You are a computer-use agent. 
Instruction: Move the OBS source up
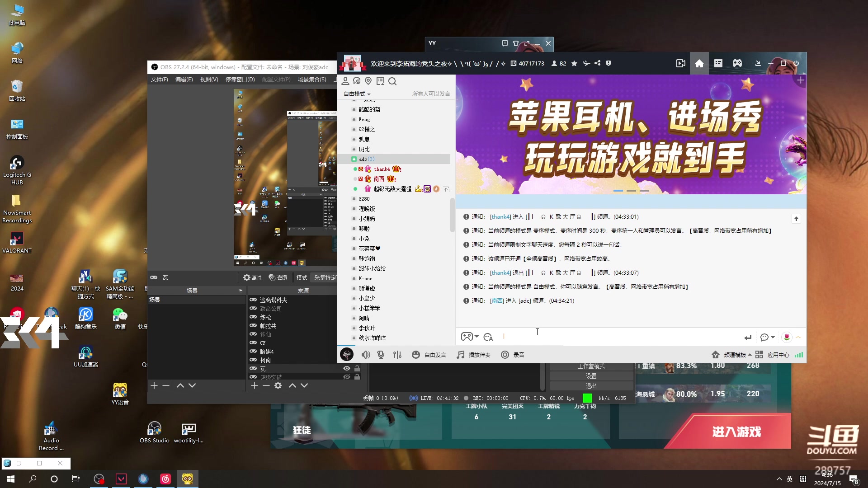[292, 385]
